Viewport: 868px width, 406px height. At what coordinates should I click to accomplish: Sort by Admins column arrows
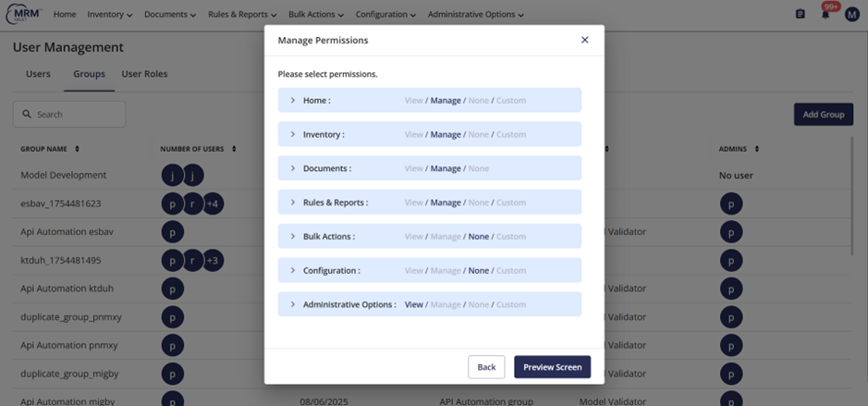point(756,149)
